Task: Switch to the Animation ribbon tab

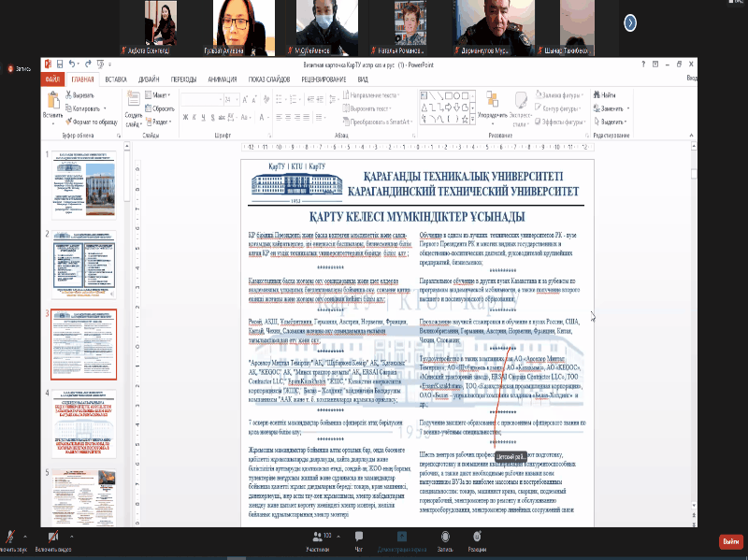Action: click(x=227, y=80)
